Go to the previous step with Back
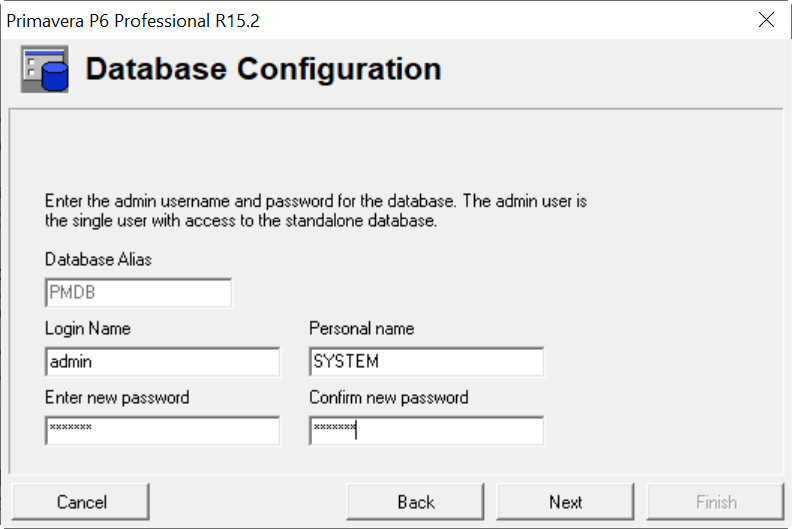This screenshot has height=529, width=792. (415, 502)
